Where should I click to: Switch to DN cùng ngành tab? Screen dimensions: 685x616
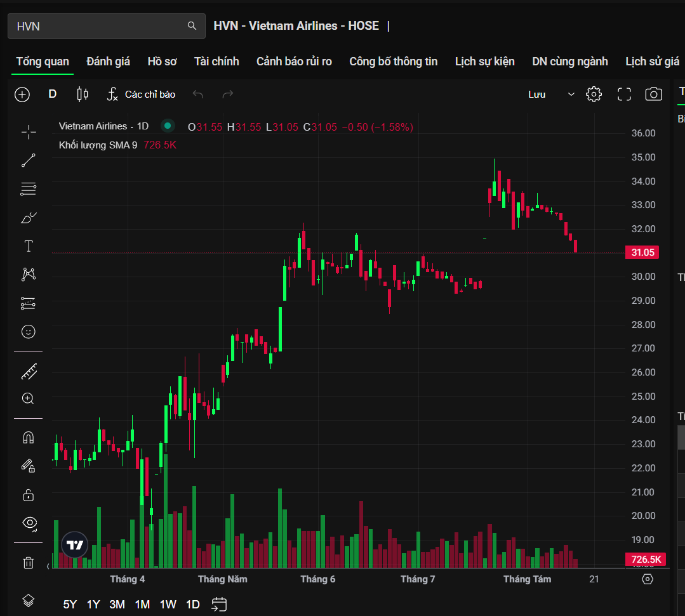pos(569,62)
